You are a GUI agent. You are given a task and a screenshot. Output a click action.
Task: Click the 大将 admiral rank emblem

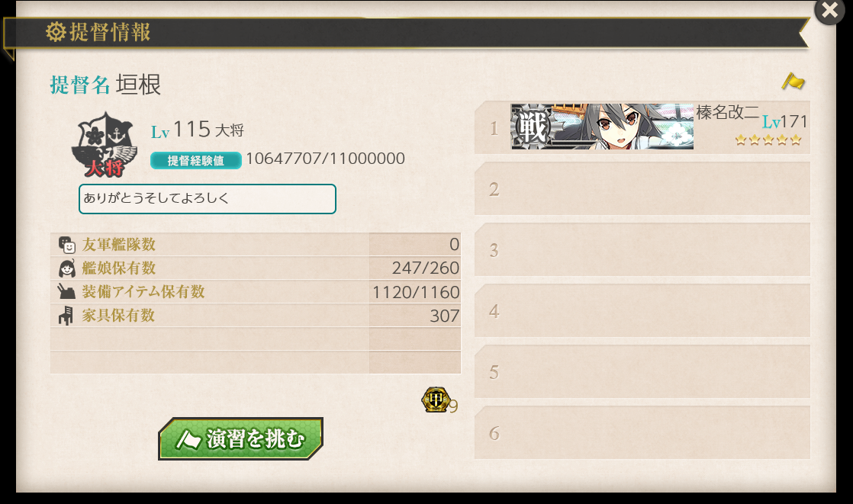pyautogui.click(x=105, y=145)
